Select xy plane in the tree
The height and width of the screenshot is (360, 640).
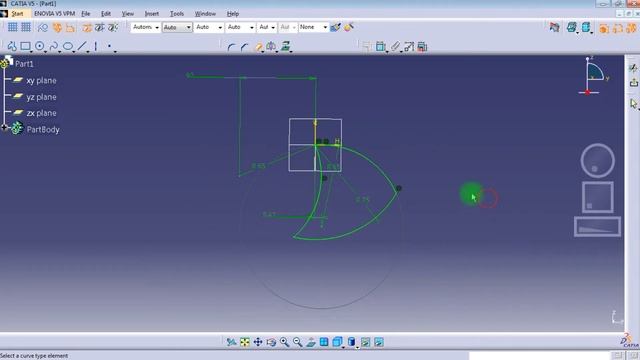coord(41,80)
